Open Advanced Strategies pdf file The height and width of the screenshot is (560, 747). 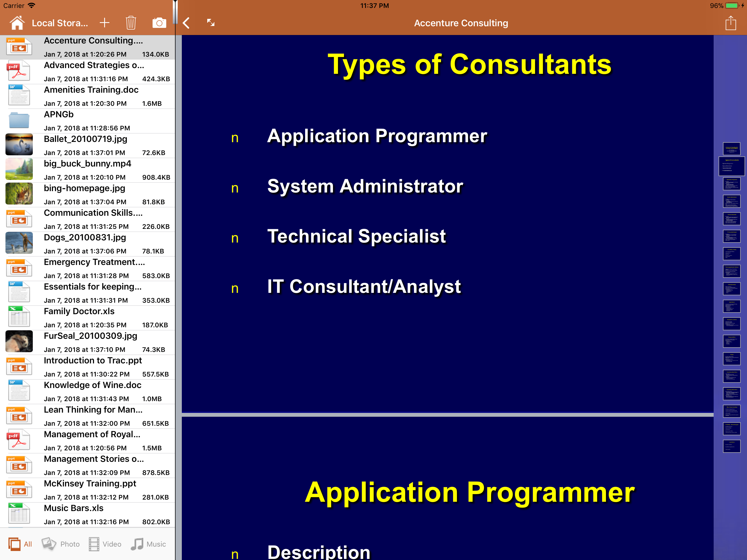tap(88, 71)
